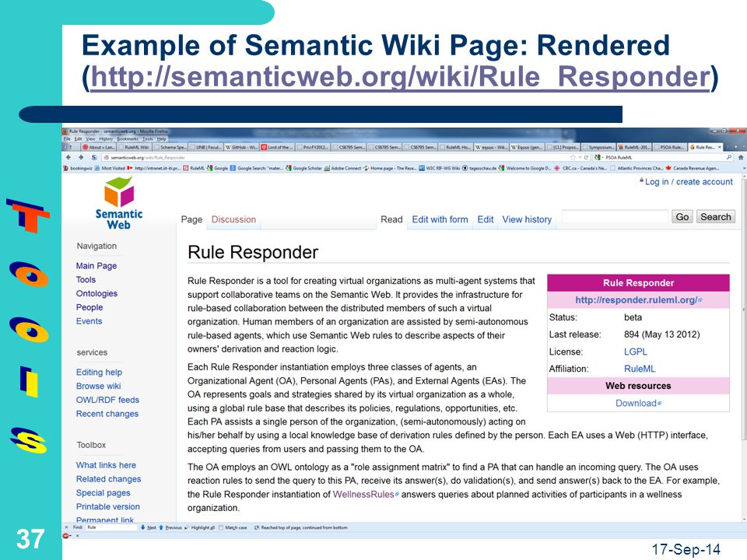Select the Read tab
The width and height of the screenshot is (747, 560).
391,219
